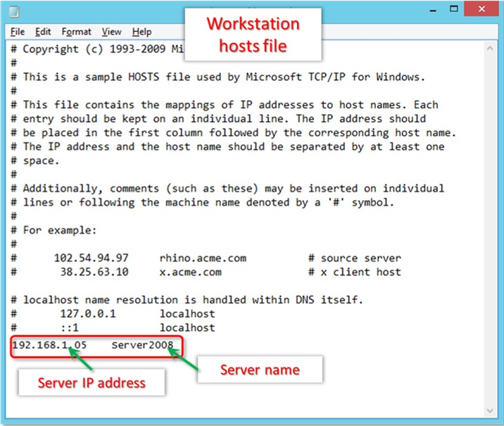Viewport: 504px width, 426px height.
Task: Open the Format menu
Action: [x=76, y=32]
